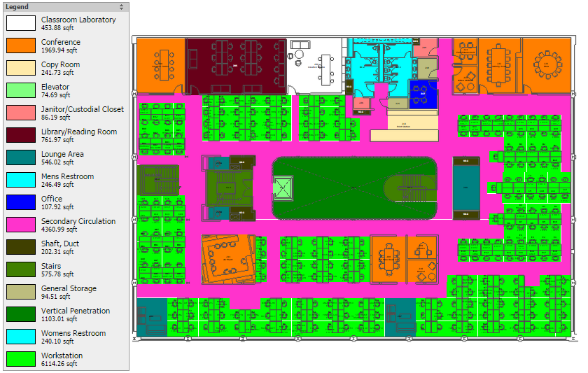Viewport: 588px width, 373px height.
Task: Select the Lounge Area teal swatch
Action: tap(21, 158)
